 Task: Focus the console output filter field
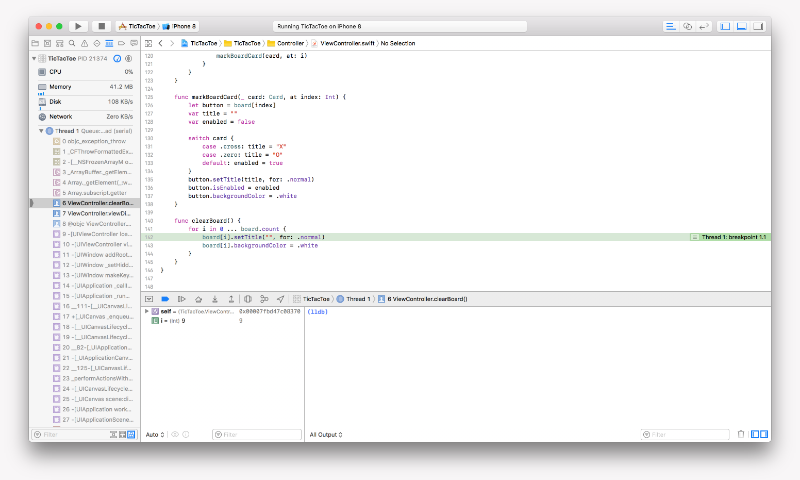click(x=685, y=435)
